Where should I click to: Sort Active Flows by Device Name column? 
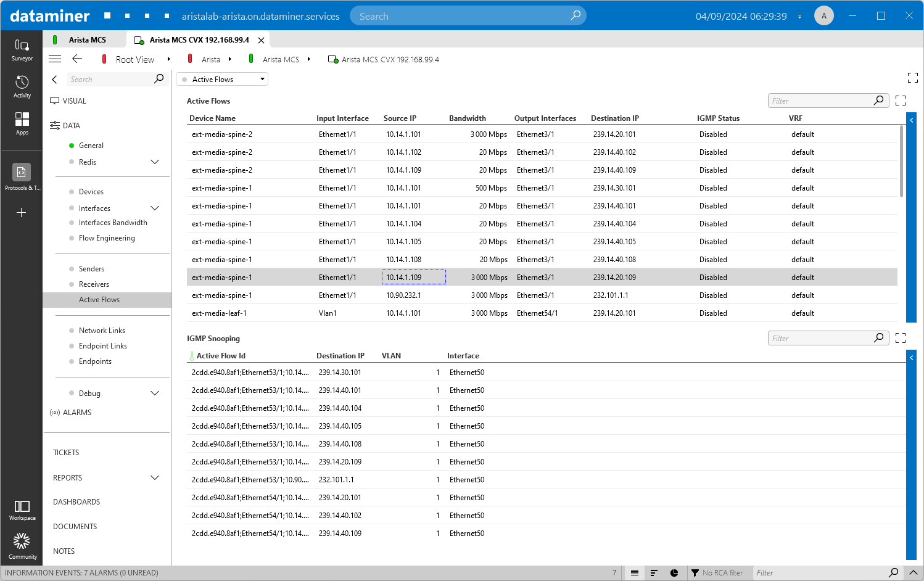212,118
